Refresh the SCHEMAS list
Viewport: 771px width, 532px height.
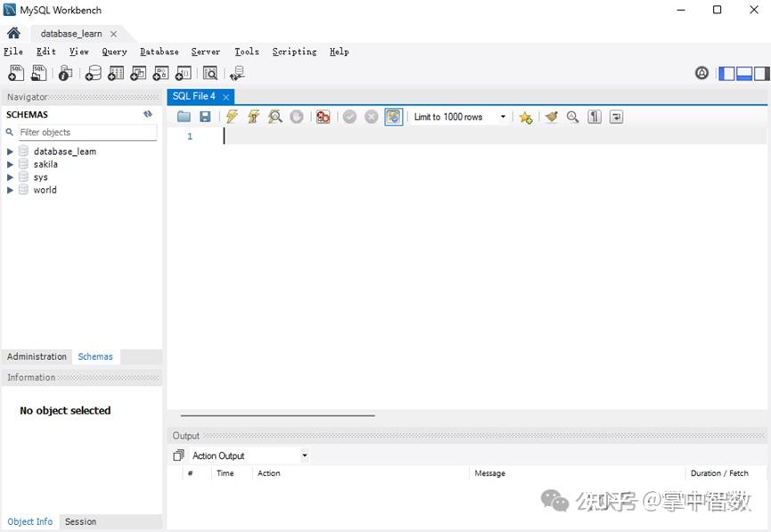coord(147,114)
